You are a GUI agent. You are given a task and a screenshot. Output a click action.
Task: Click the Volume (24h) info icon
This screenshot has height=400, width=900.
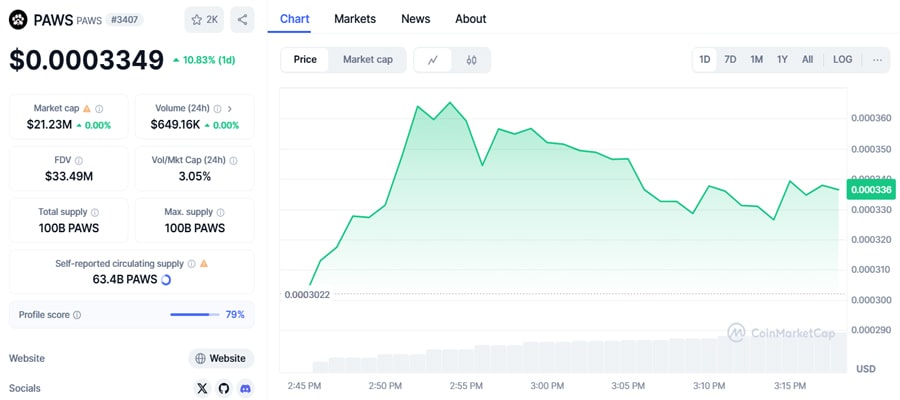pyautogui.click(x=218, y=108)
